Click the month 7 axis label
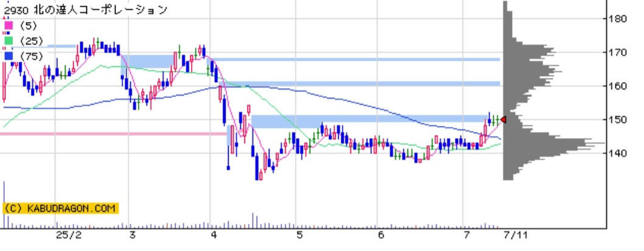 click(x=466, y=235)
